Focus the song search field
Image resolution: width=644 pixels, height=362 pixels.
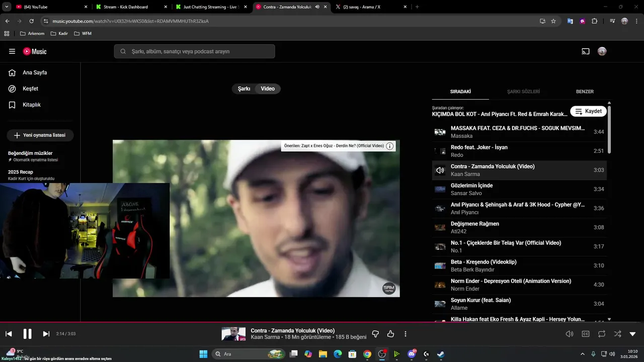(x=195, y=51)
